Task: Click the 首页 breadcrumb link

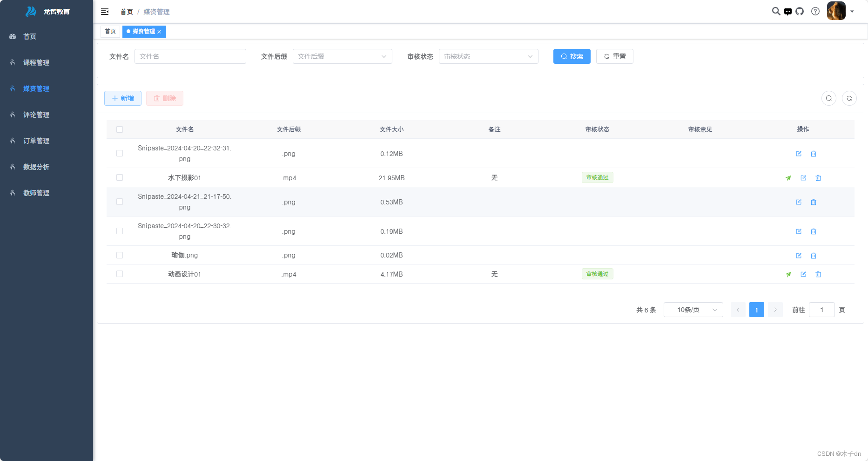Action: [127, 12]
